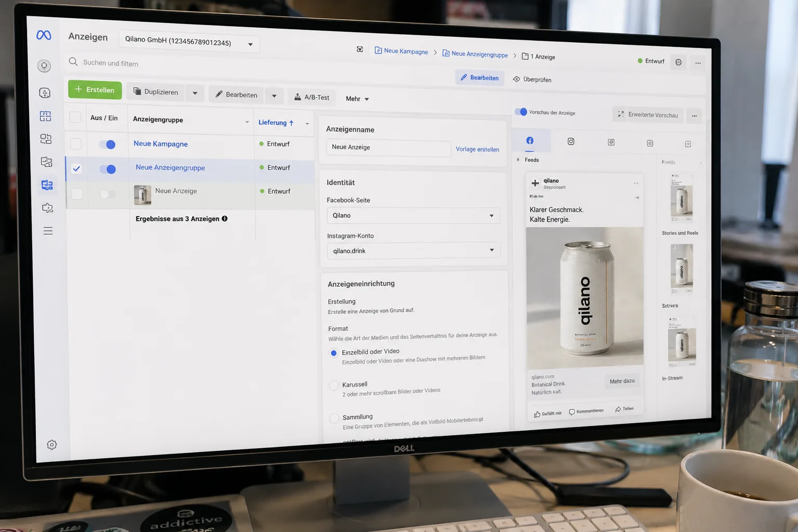Click the green Erstellen button

tap(95, 90)
